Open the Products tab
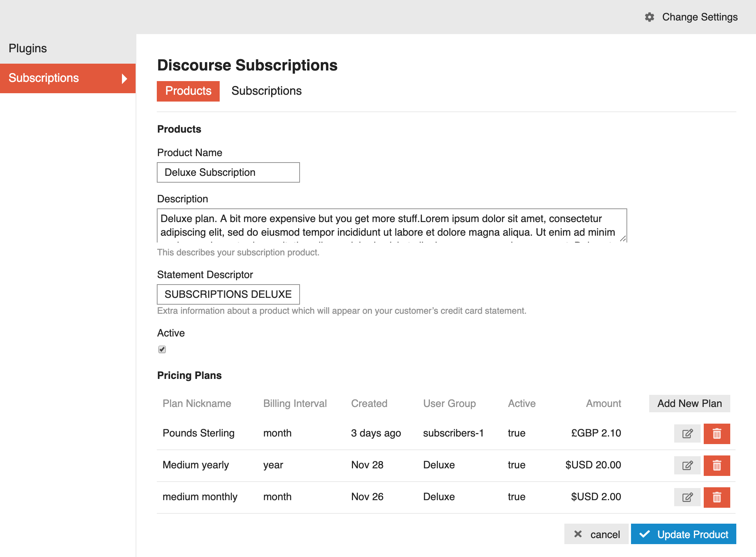 (x=188, y=91)
